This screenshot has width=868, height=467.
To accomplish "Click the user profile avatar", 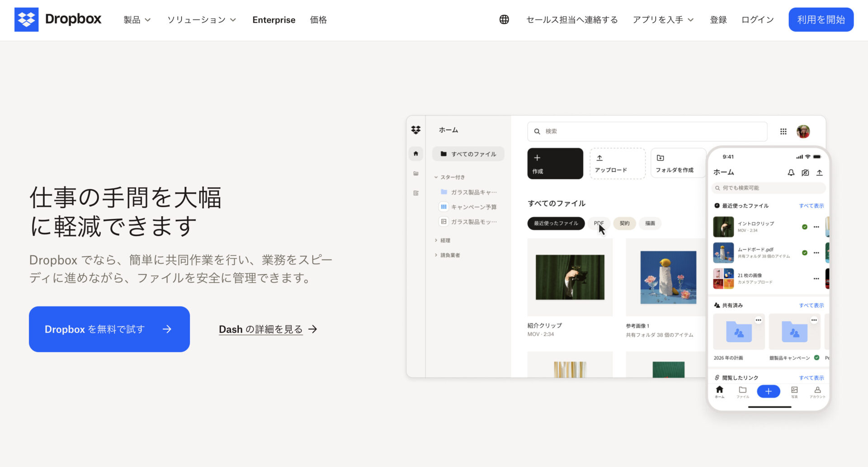I will pos(803,132).
